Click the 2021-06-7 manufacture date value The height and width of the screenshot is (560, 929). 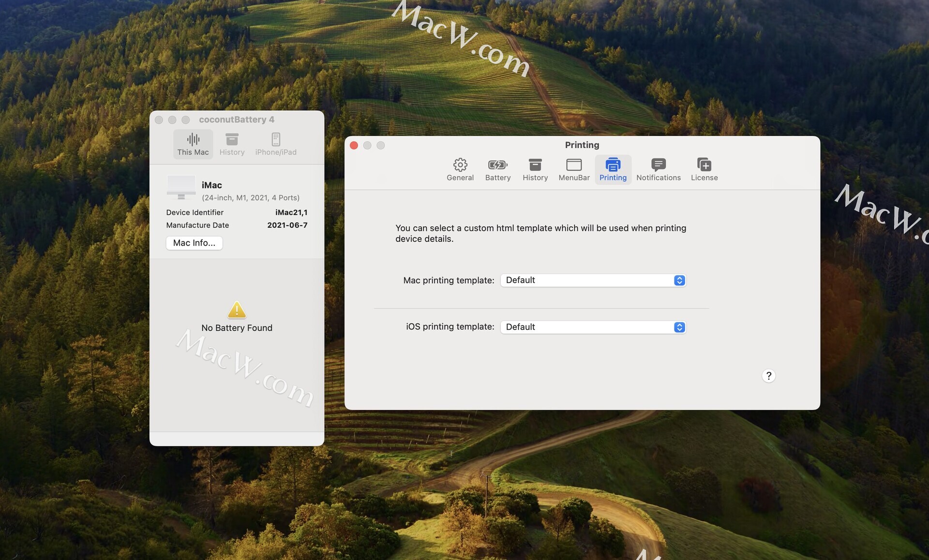pyautogui.click(x=287, y=225)
